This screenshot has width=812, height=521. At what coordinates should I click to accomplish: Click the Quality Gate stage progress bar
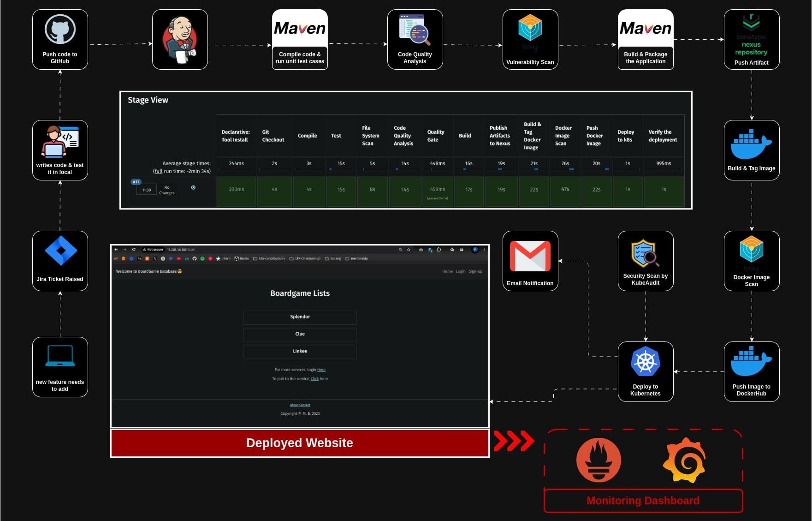[436, 170]
